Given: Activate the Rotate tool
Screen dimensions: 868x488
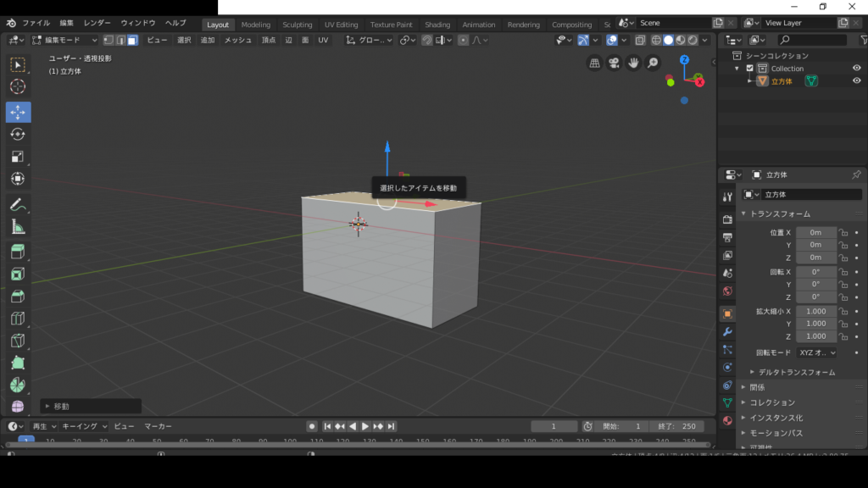Looking at the screenshot, I should [x=18, y=134].
